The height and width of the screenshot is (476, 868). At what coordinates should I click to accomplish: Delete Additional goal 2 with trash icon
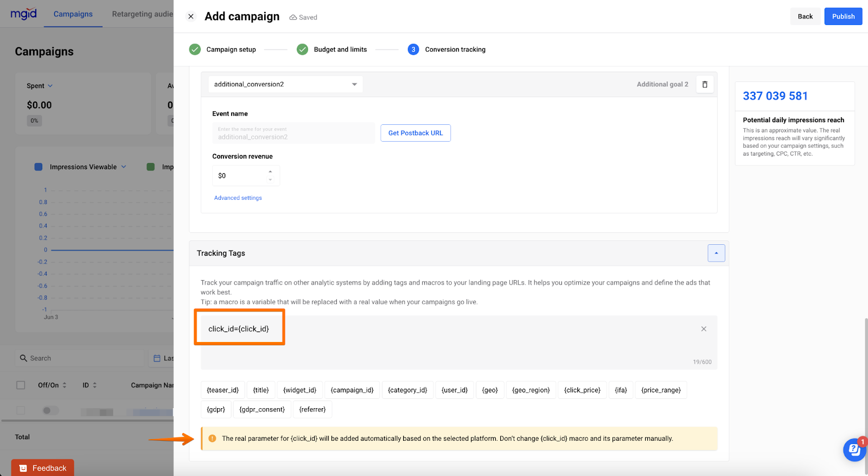point(705,84)
